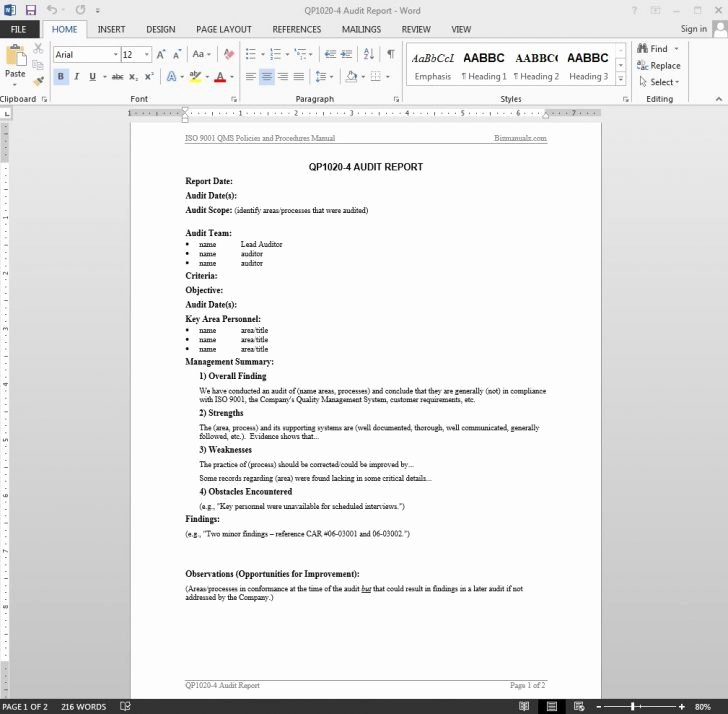This screenshot has height=714, width=728.
Task: Apply Subscript formatting
Action: coord(133,77)
